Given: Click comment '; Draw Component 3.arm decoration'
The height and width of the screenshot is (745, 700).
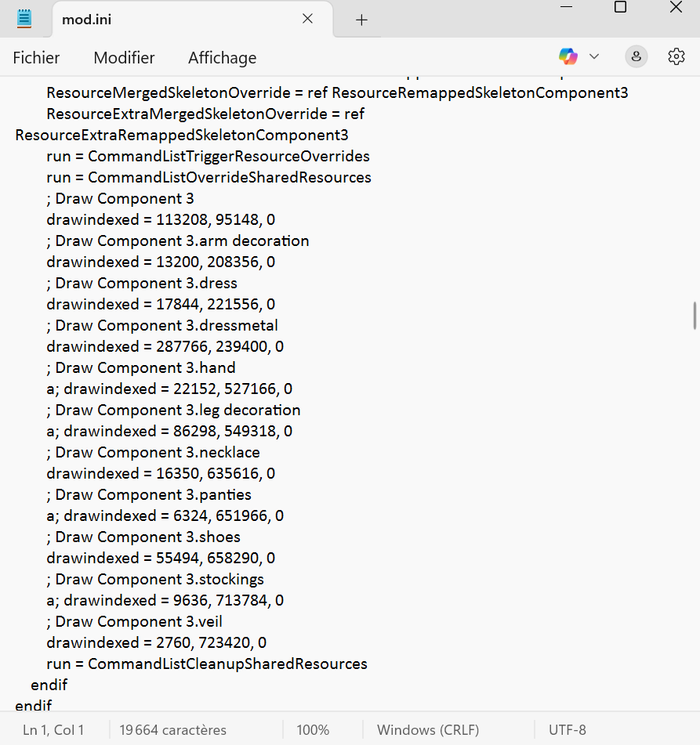Looking at the screenshot, I should (178, 240).
